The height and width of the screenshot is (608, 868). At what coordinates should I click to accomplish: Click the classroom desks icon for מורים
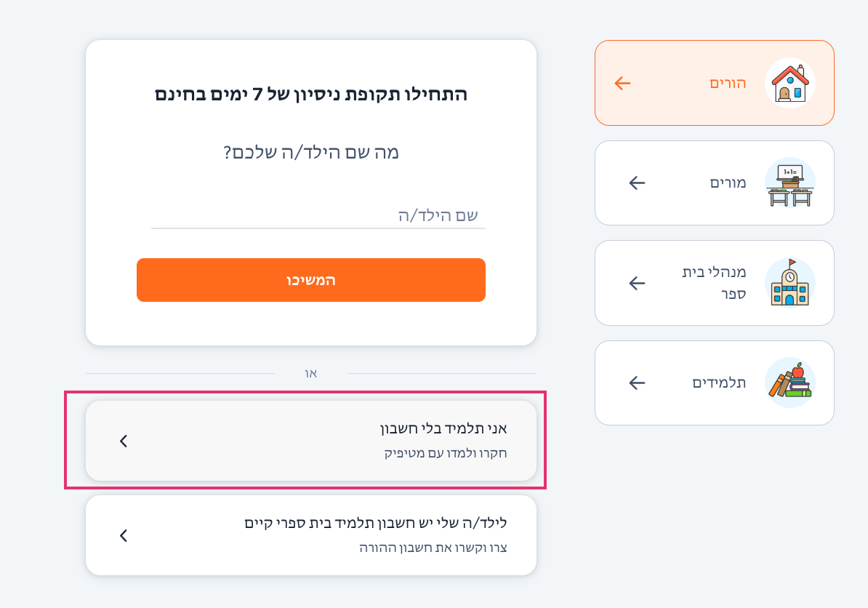tap(790, 183)
